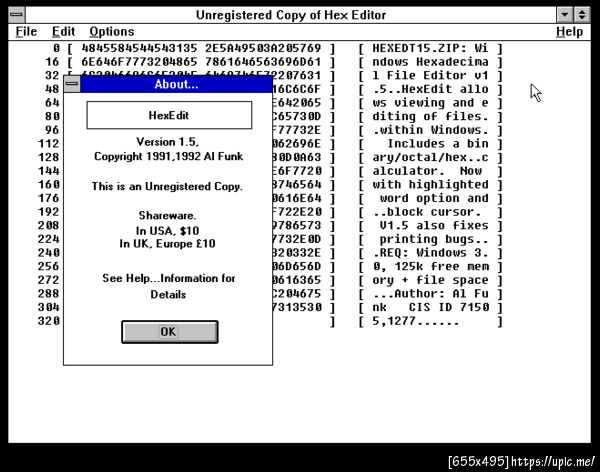Click the Hex Editor window title bar
The width and height of the screenshot is (600, 472).
pyautogui.click(x=291, y=15)
